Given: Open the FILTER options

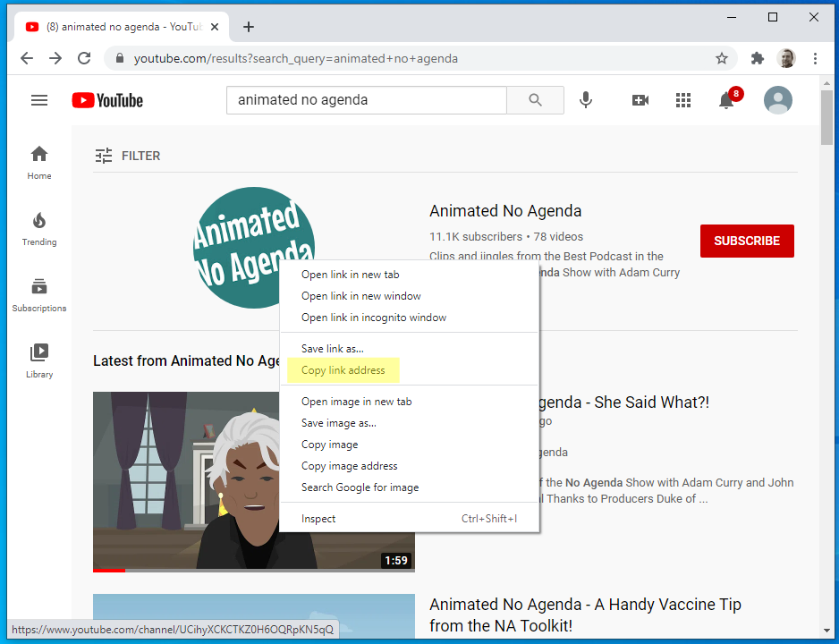Looking at the screenshot, I should pyautogui.click(x=128, y=156).
